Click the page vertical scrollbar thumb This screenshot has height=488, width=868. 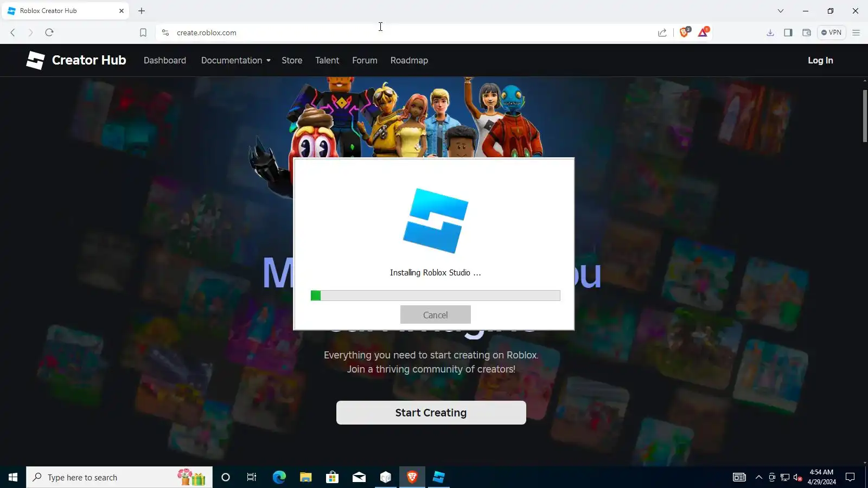[865, 116]
